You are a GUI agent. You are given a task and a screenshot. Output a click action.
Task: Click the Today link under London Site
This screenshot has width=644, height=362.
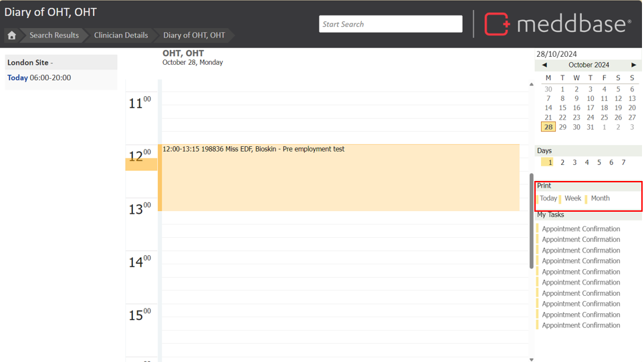point(17,78)
